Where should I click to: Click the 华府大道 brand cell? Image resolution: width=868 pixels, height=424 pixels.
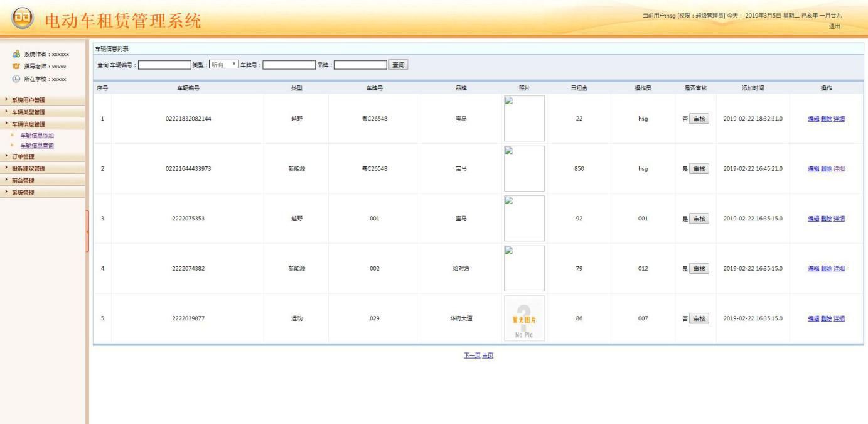tap(461, 318)
